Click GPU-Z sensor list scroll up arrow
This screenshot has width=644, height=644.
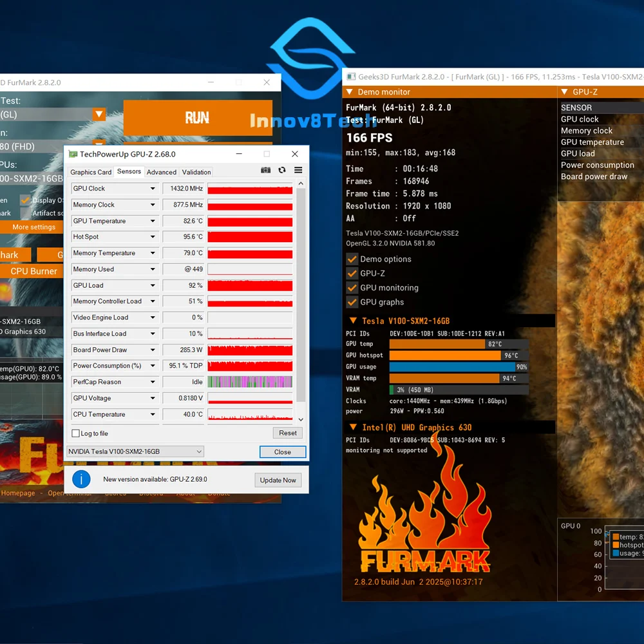(301, 184)
